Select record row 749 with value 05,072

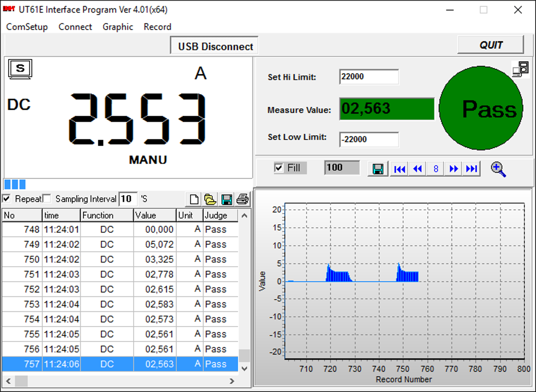120,245
